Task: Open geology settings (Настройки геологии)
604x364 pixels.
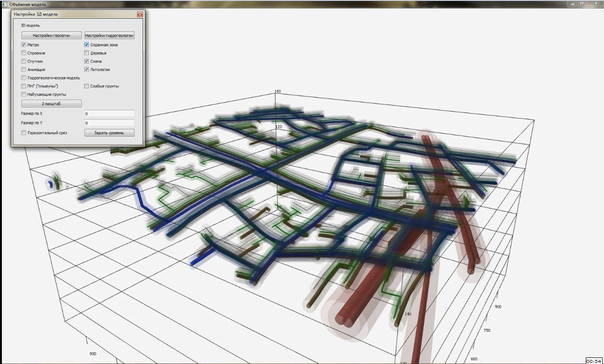Action: click(51, 35)
